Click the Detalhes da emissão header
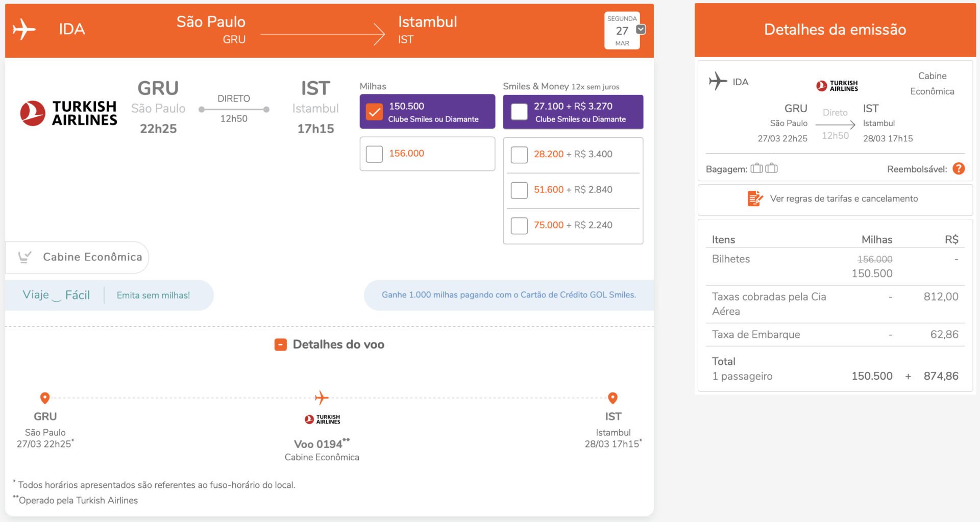The image size is (980, 522). 835,30
